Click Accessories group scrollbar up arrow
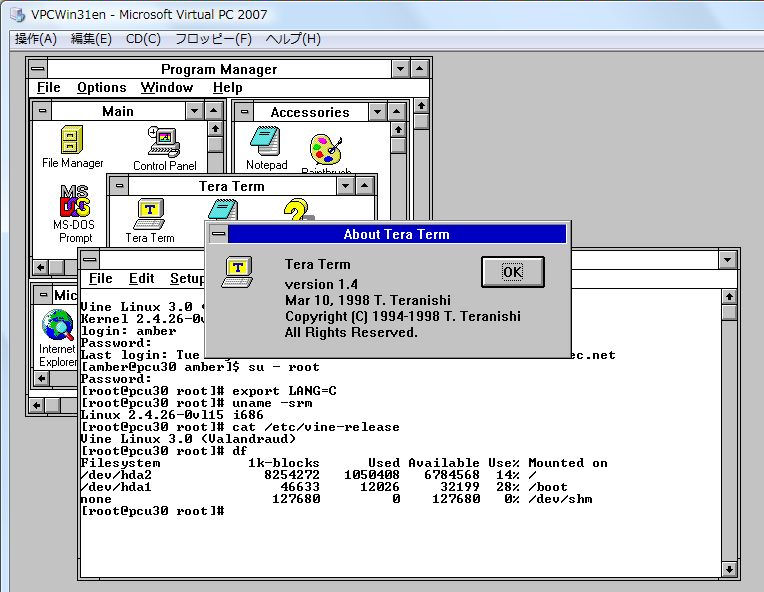The image size is (764, 592). (x=398, y=130)
